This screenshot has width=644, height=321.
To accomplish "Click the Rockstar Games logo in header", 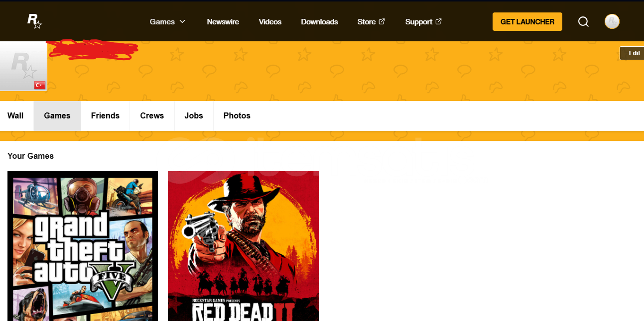I will point(34,21).
